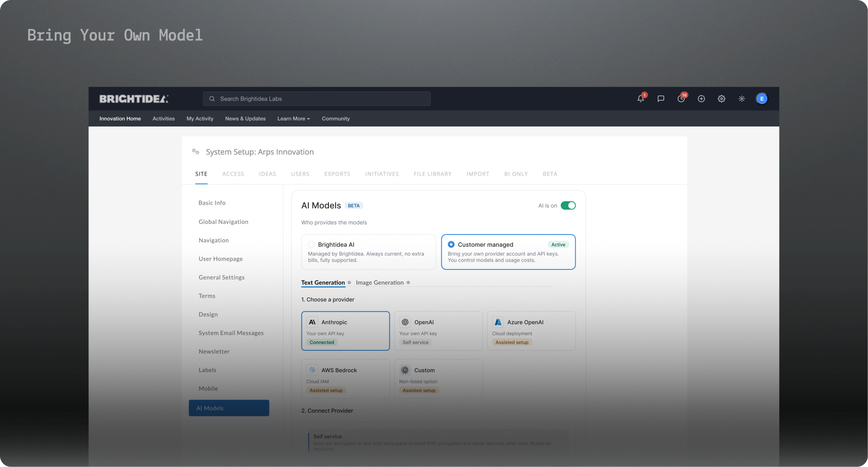The image size is (868, 467).
Task: Click the OpenAI provider logo
Action: 405,322
